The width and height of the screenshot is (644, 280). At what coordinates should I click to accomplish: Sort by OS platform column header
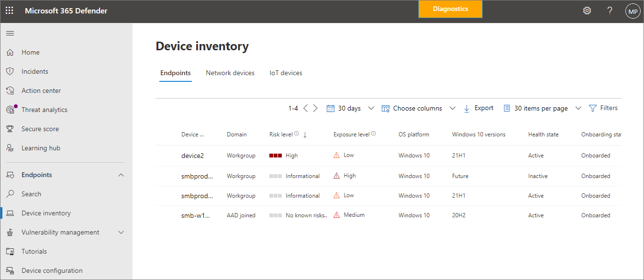(414, 134)
